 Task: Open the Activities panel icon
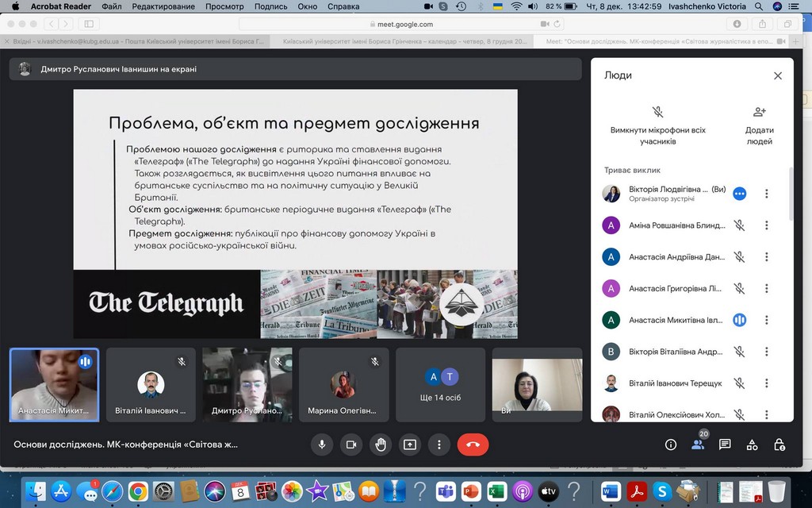click(752, 444)
